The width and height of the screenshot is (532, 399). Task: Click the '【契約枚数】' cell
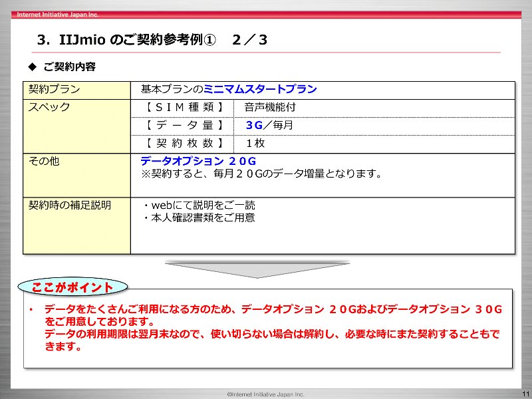click(182, 144)
